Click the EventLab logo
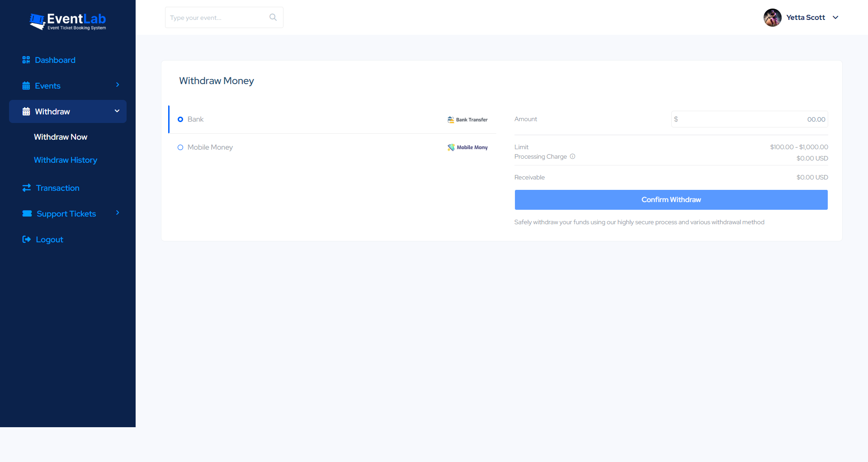This screenshot has height=462, width=868. [68, 21]
